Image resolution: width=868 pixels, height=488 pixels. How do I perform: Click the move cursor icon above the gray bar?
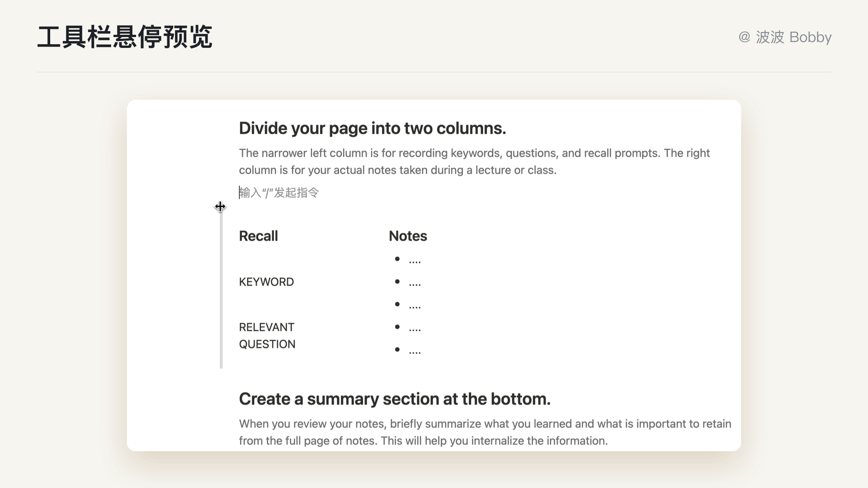(x=220, y=207)
